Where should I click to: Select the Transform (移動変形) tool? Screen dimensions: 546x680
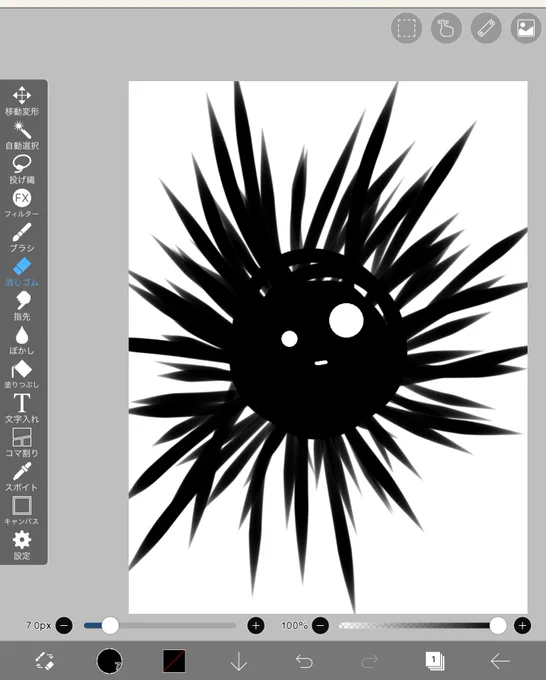point(22,101)
